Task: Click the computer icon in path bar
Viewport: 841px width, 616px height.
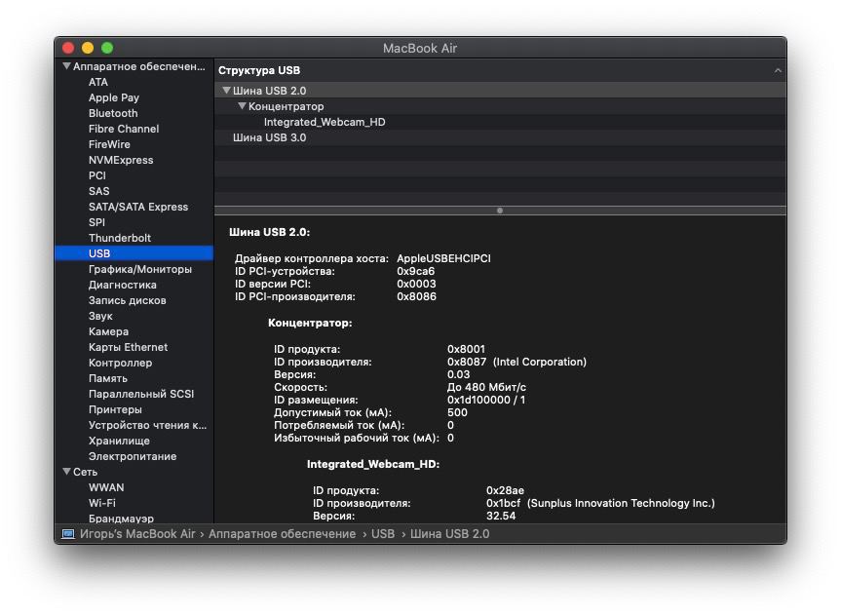Action: click(x=68, y=534)
